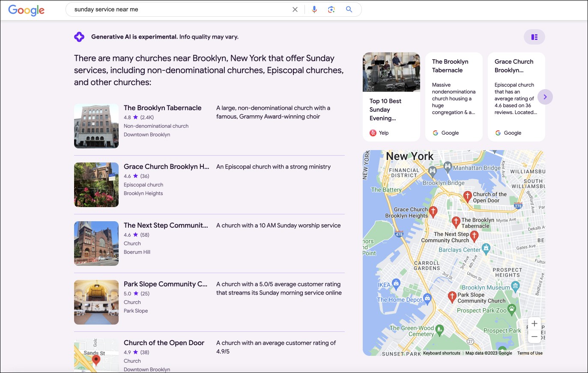Click the 4.6 (58) rating for Next Step Church

[x=137, y=235]
